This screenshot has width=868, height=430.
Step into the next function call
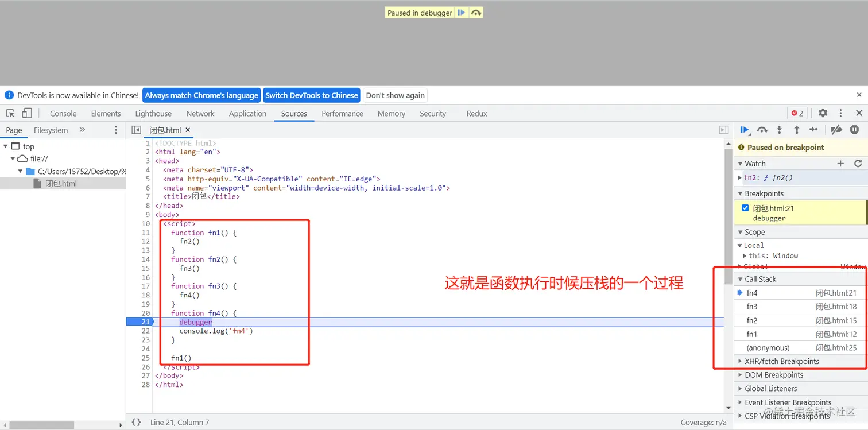pyautogui.click(x=779, y=130)
